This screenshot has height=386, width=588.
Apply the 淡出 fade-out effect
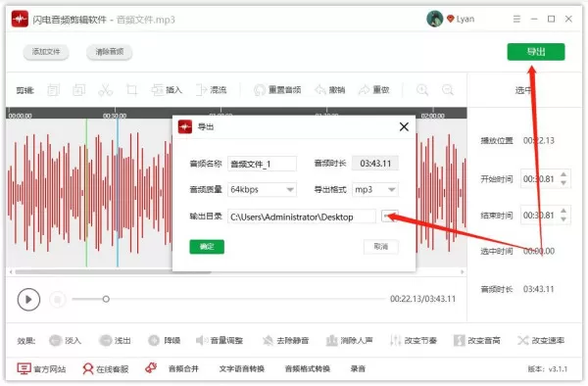[x=115, y=340]
